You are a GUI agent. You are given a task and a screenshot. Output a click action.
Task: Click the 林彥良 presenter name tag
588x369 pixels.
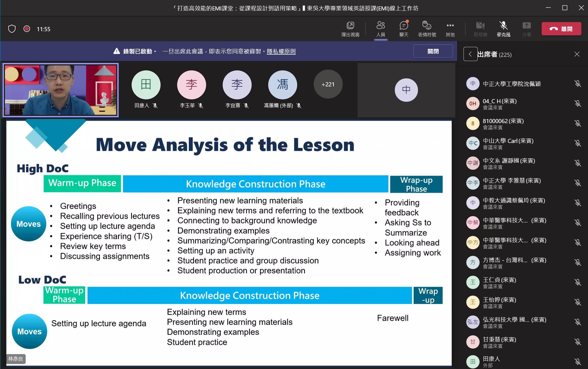coord(16,359)
